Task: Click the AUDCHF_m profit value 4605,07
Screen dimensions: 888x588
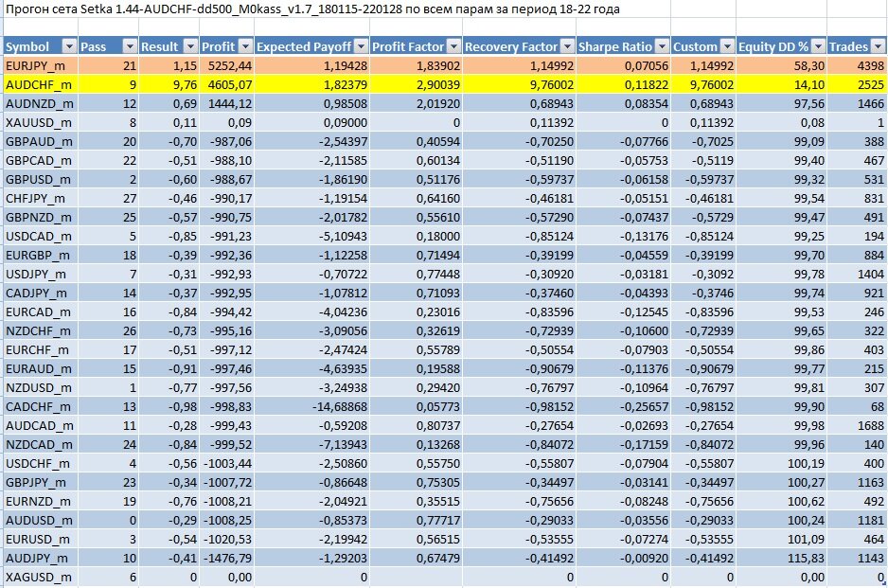Action: 230,85
